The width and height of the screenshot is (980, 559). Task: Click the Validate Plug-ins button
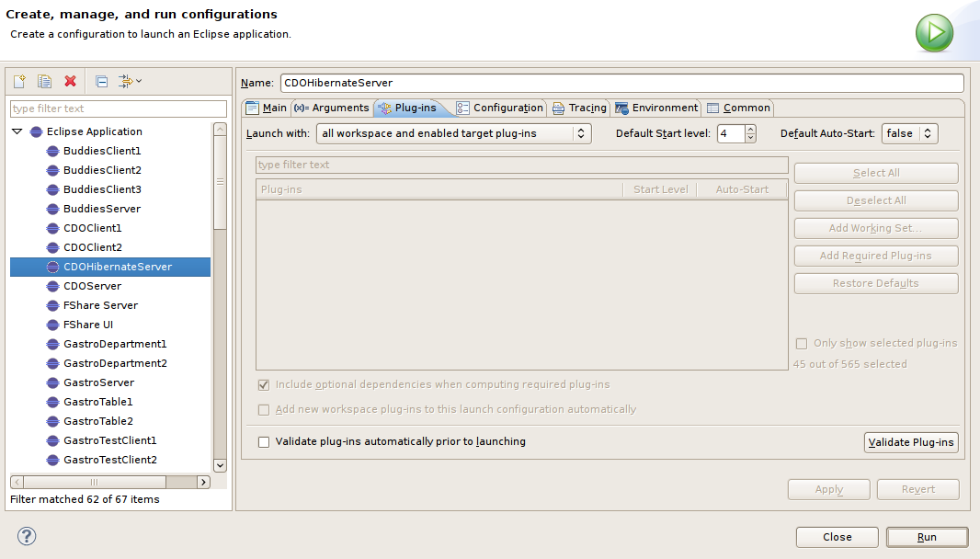[x=911, y=441]
